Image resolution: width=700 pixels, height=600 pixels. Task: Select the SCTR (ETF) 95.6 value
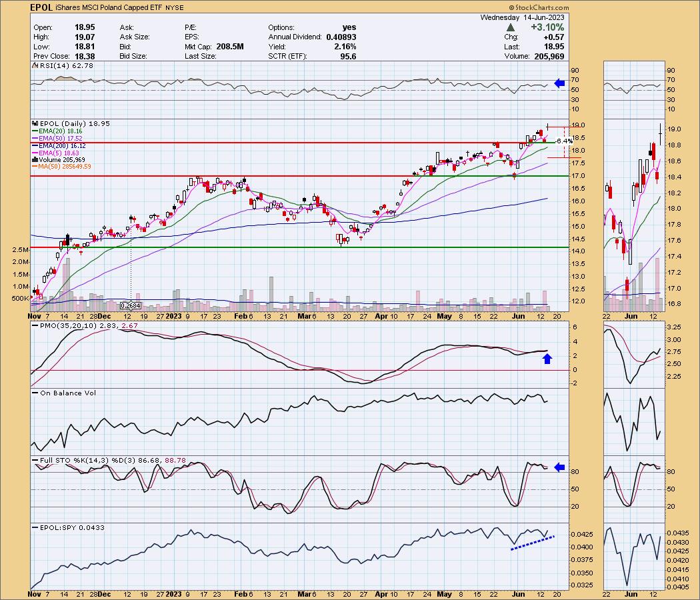tap(348, 56)
